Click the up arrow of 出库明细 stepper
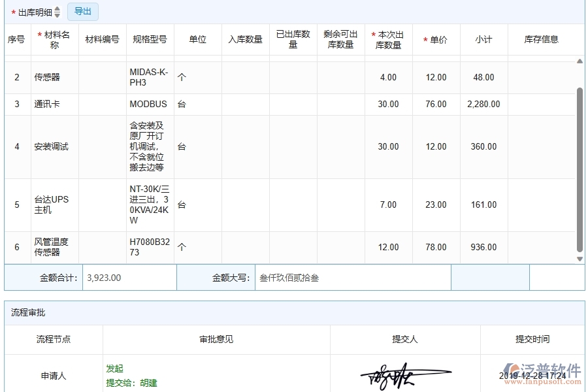Image resolution: width=588 pixels, height=392 pixels. point(57,8)
